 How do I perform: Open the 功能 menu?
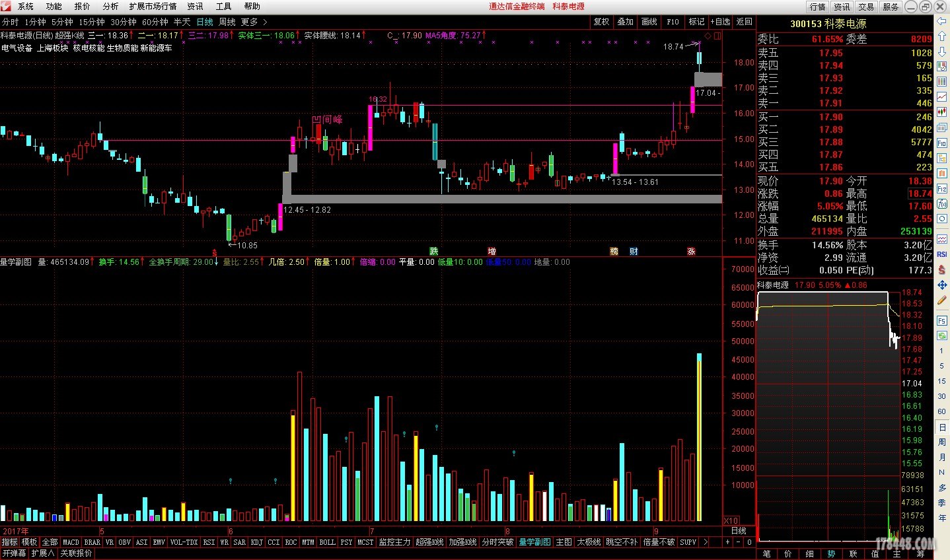54,6
